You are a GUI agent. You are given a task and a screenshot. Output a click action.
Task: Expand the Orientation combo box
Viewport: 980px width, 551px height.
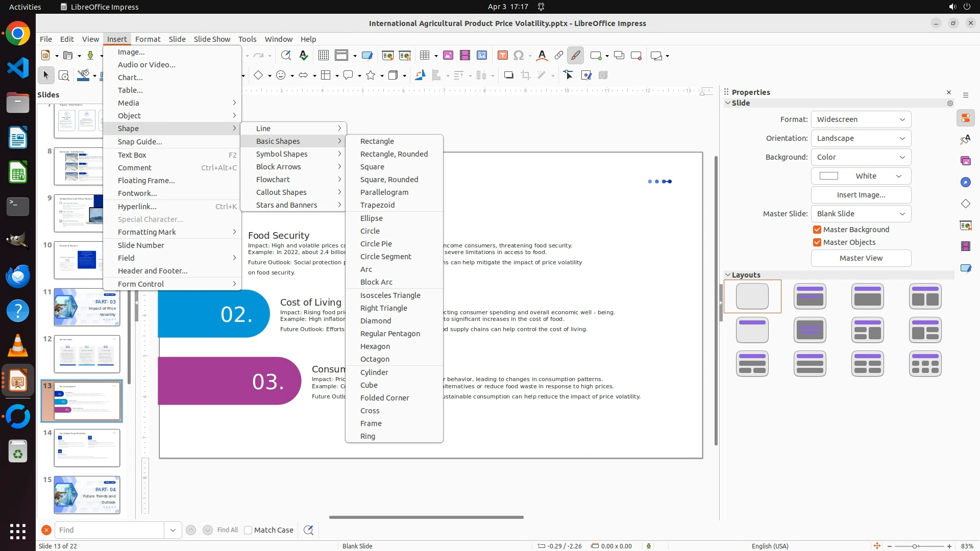861,138
